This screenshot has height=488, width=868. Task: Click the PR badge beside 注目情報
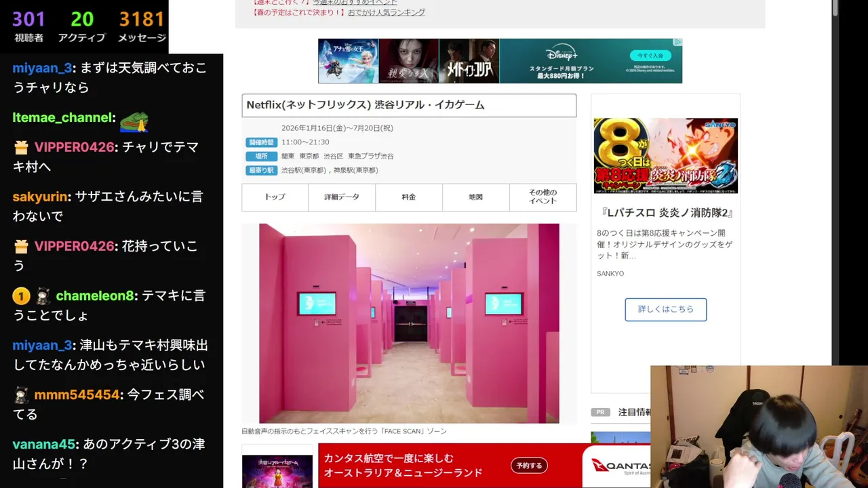coord(600,412)
